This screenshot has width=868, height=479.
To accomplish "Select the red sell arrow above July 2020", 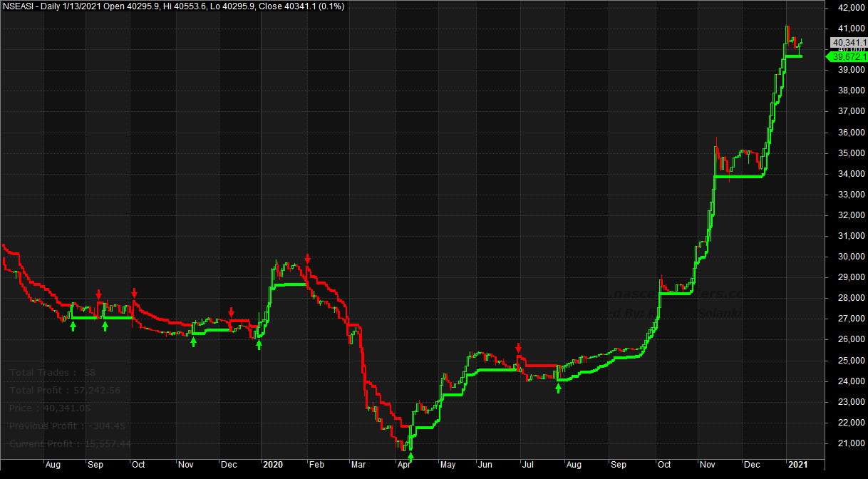I will point(519,347).
